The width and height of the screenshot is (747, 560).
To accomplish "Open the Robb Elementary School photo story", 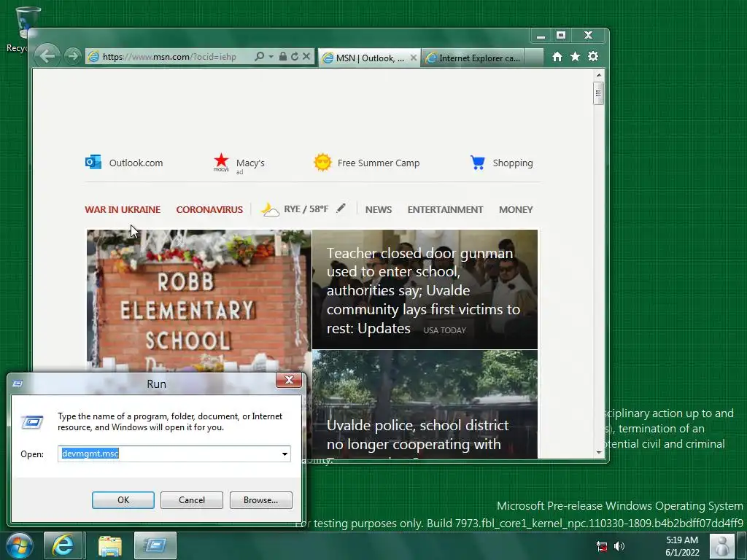I will point(199,300).
